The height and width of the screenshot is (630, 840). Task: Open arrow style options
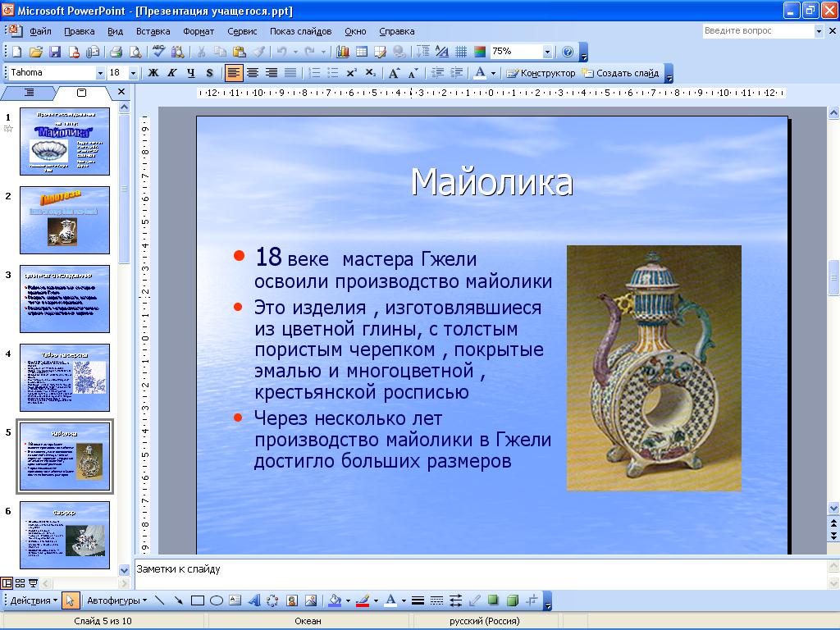[455, 600]
